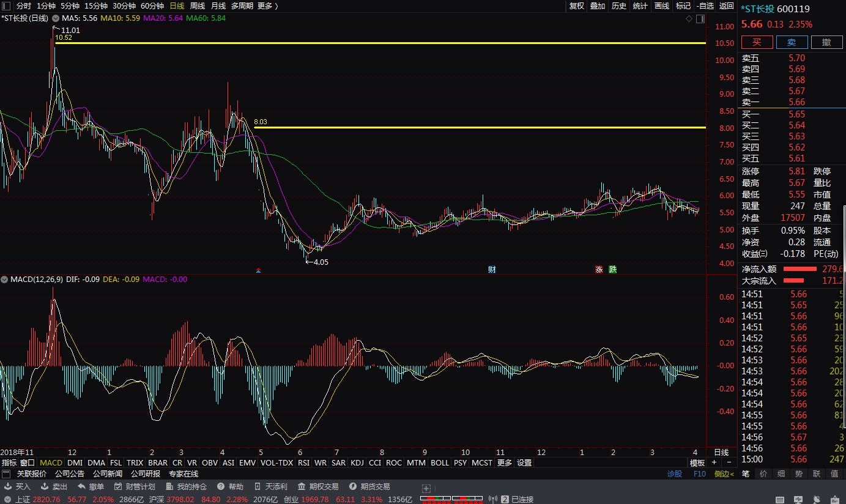Open the 更多 period dropdown in top bar

click(x=268, y=6)
